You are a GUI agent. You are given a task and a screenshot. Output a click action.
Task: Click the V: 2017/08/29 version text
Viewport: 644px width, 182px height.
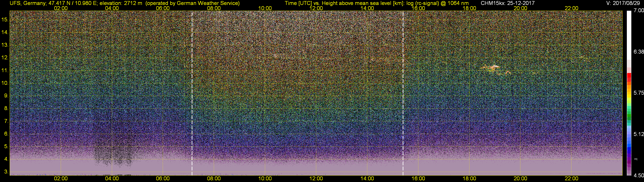tap(624, 3)
